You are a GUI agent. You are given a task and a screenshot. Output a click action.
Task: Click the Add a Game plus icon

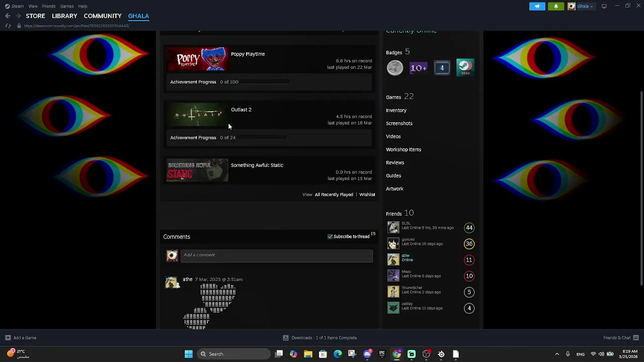tap(8, 338)
